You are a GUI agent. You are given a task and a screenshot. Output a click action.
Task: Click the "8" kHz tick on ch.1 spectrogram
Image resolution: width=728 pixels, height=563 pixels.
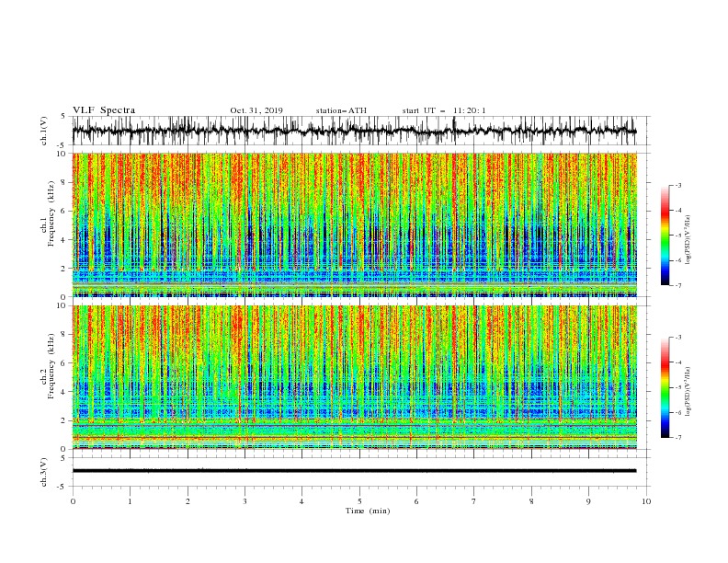pyautogui.click(x=63, y=182)
